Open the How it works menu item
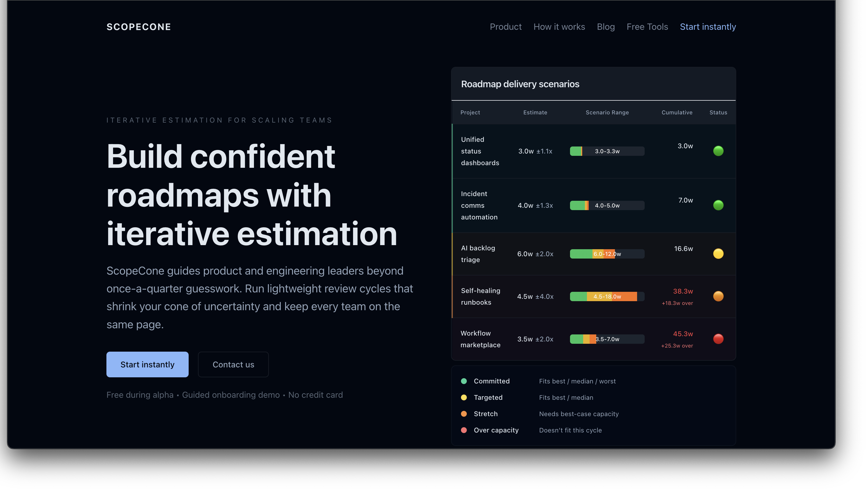This screenshot has height=492, width=868. click(559, 27)
